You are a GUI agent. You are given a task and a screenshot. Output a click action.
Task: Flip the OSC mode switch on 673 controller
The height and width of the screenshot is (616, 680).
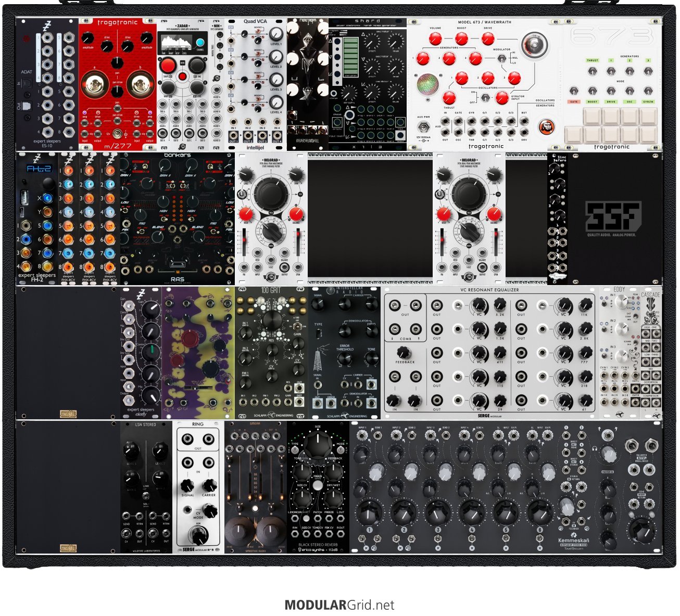coord(629,91)
